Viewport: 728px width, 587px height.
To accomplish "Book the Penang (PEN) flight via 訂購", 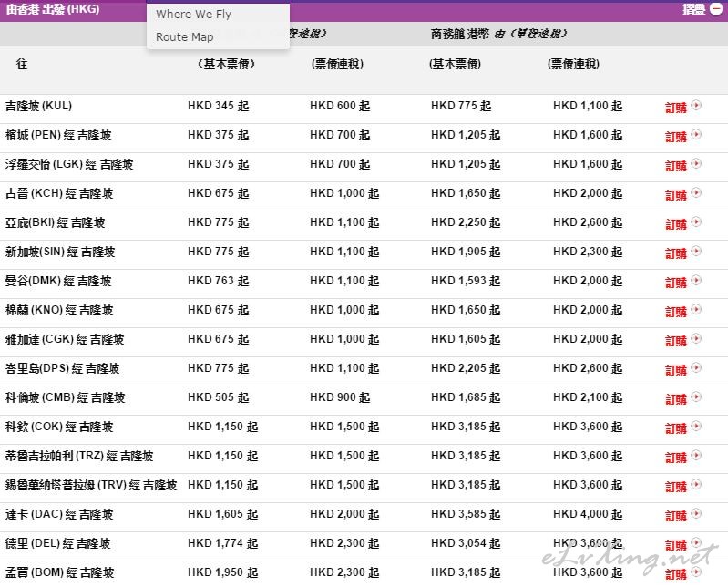I will tap(675, 137).
